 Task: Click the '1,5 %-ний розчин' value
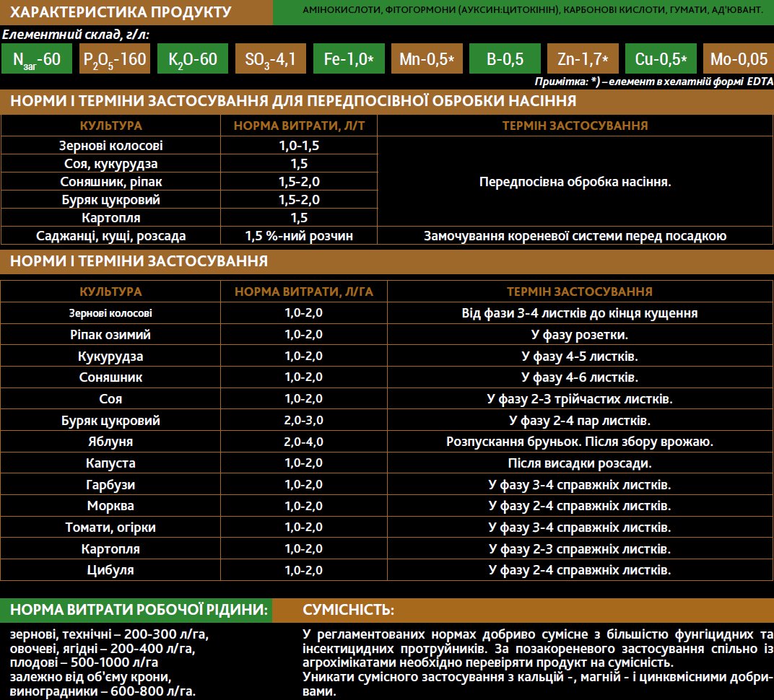click(x=299, y=236)
